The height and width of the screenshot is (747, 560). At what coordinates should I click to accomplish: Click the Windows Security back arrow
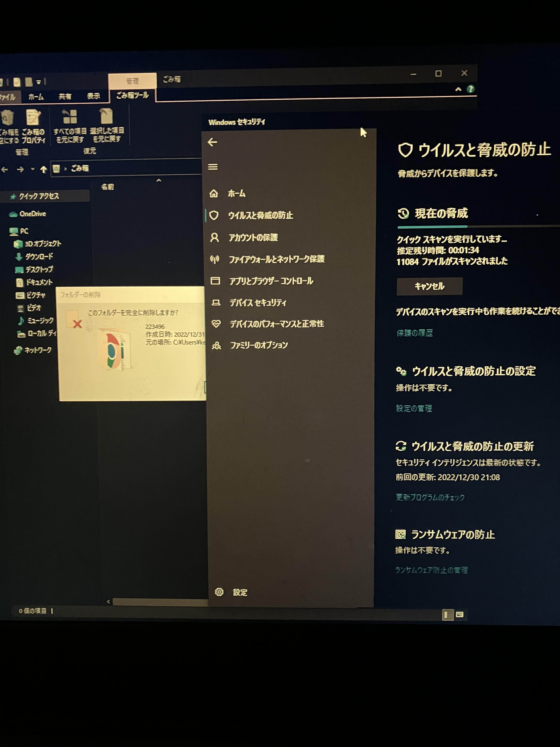212,142
